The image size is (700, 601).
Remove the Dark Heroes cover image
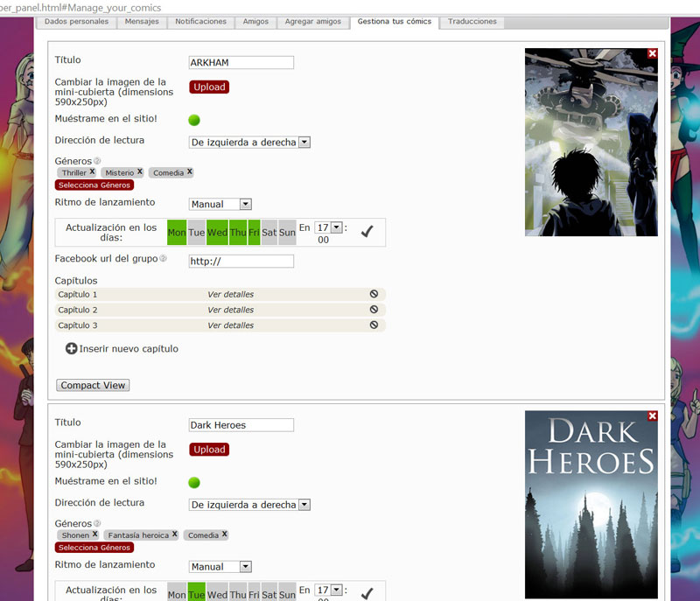652,416
